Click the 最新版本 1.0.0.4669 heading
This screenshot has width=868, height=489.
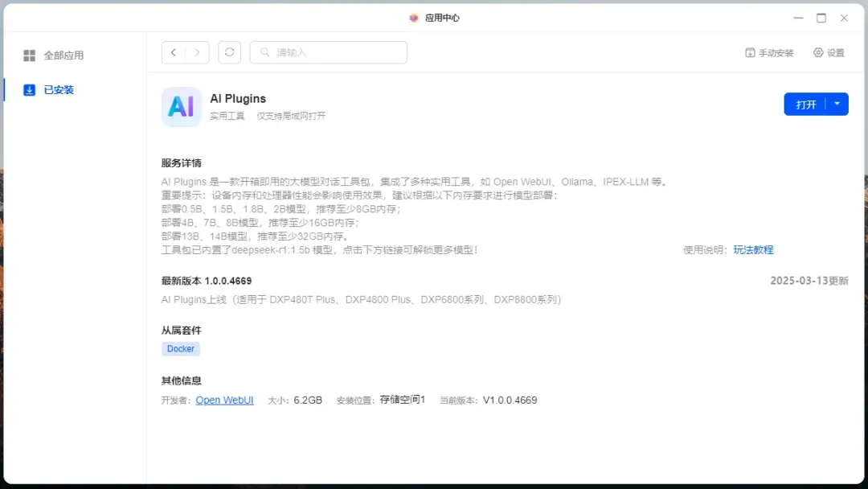click(207, 281)
